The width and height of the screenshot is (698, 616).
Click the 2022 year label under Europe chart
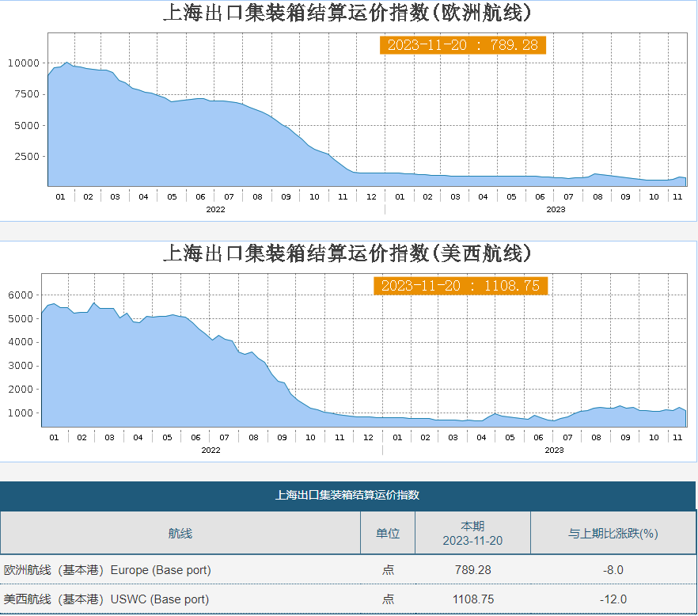215,209
